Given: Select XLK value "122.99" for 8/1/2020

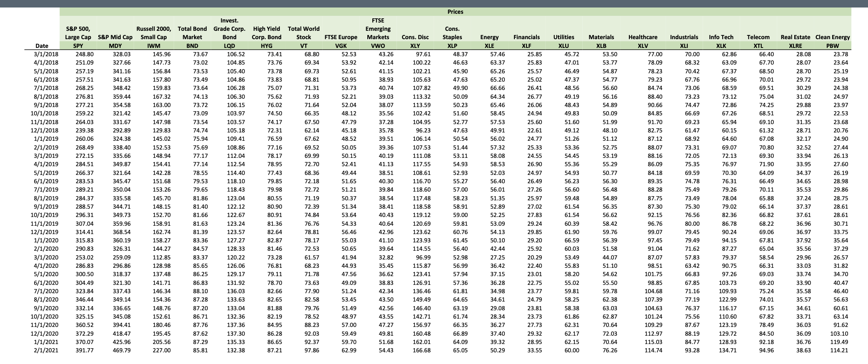Looking at the screenshot, I should coord(727,299).
